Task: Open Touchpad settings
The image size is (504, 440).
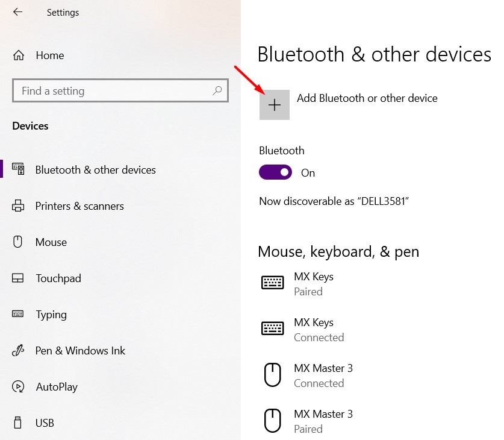Action: pos(58,278)
